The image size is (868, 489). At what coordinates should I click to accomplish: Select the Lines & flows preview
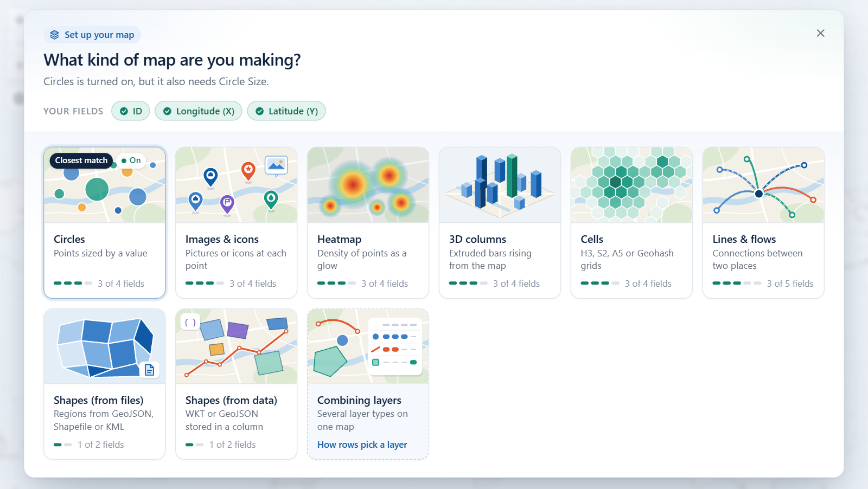pyautogui.click(x=763, y=185)
